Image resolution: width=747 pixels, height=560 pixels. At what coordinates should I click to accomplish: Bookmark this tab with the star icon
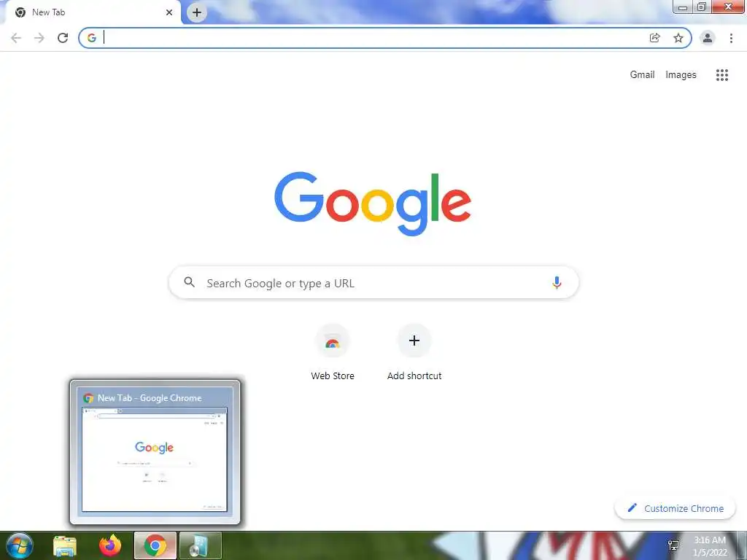coord(678,38)
